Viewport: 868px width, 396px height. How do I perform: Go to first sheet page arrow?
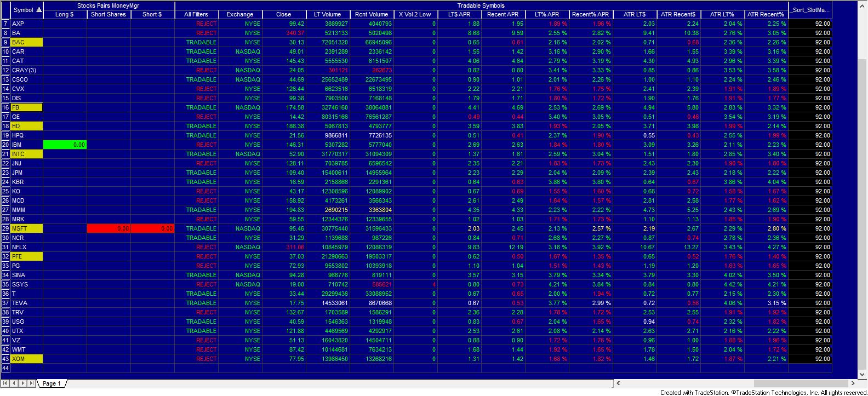(5, 383)
